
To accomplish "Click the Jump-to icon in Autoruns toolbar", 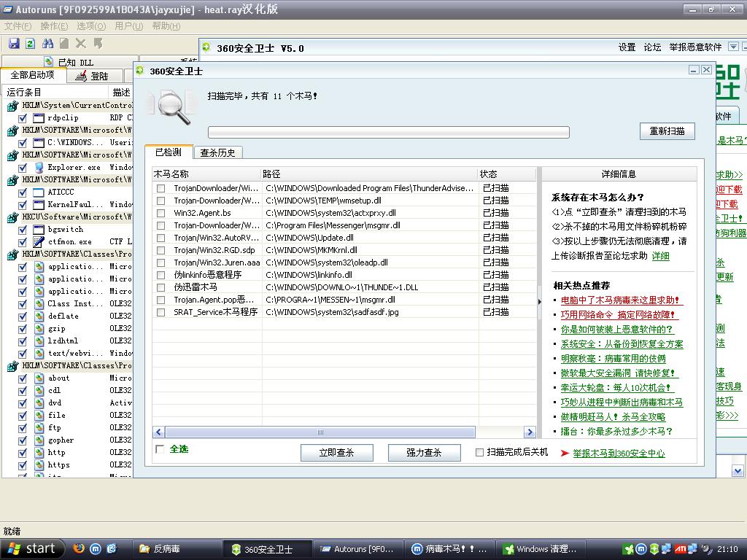I will (98, 44).
